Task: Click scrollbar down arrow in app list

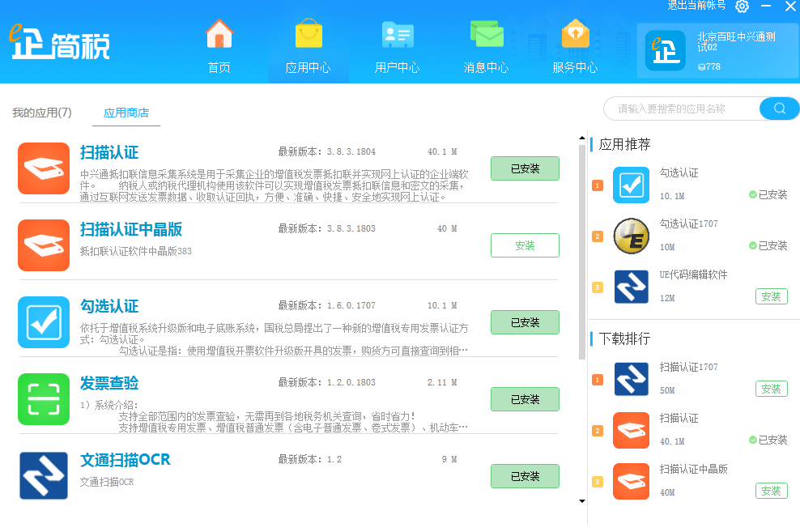Action: point(582,501)
